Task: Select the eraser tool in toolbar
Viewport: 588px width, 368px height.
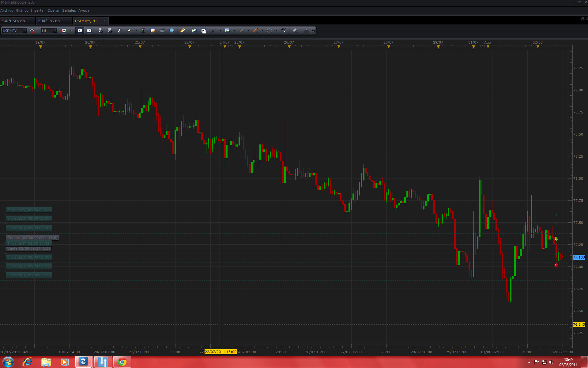Action: click(x=295, y=31)
